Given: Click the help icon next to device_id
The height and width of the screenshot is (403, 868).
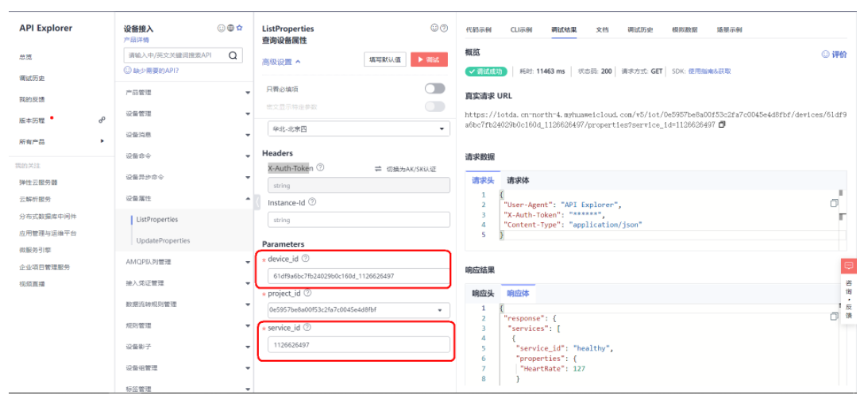Looking at the screenshot, I should (305, 258).
